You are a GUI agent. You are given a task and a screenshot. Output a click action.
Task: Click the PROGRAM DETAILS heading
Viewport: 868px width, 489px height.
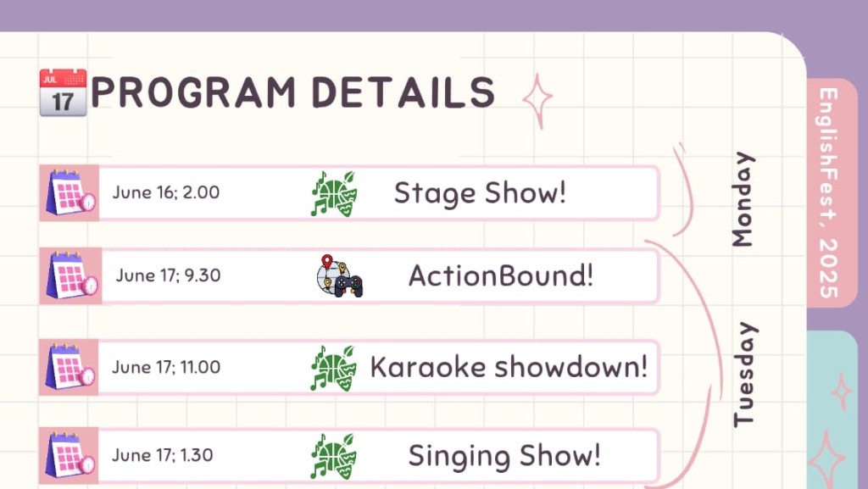click(292, 92)
